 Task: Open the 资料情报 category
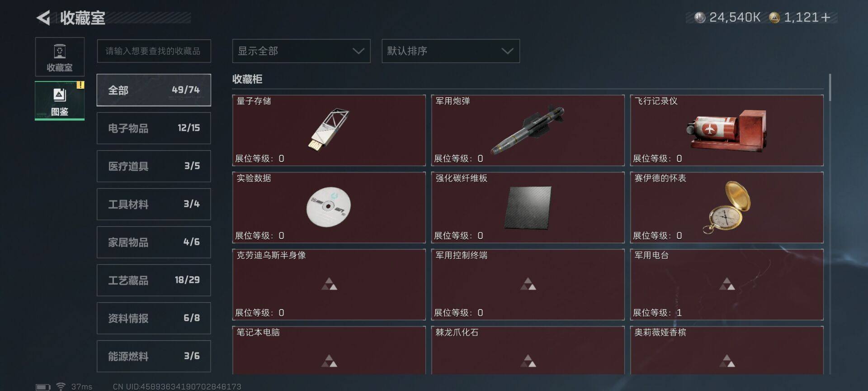(x=154, y=318)
